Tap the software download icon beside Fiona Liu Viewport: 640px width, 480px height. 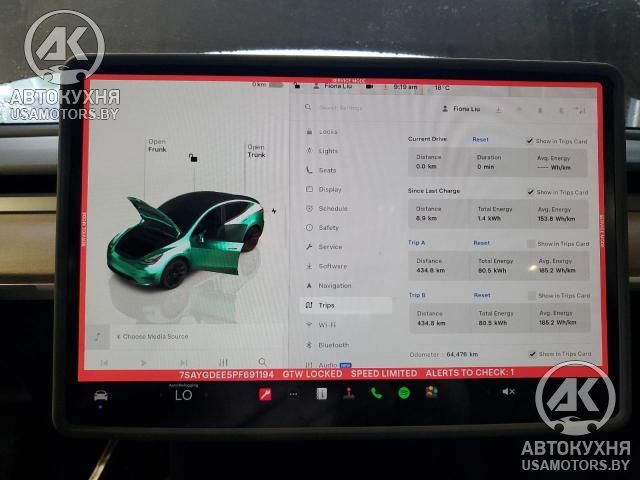tap(498, 109)
